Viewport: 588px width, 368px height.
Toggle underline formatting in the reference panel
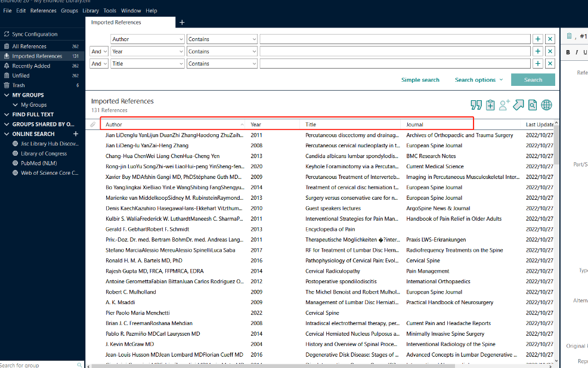coord(584,52)
